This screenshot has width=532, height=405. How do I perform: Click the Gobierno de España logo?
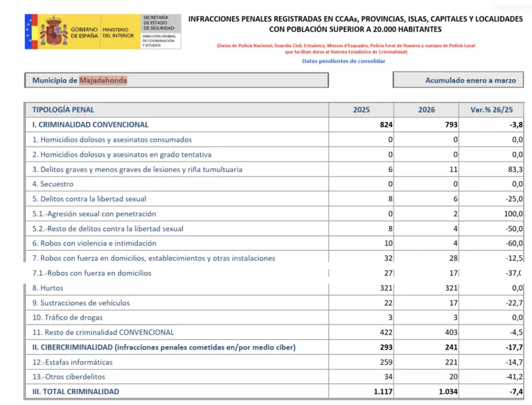pos(103,32)
